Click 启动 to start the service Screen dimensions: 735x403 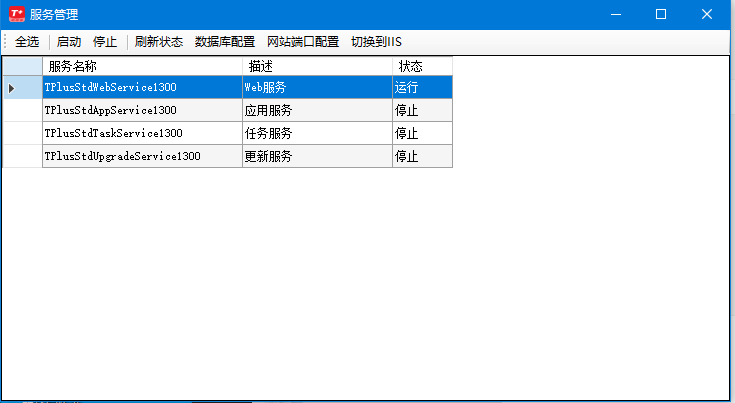pos(69,42)
